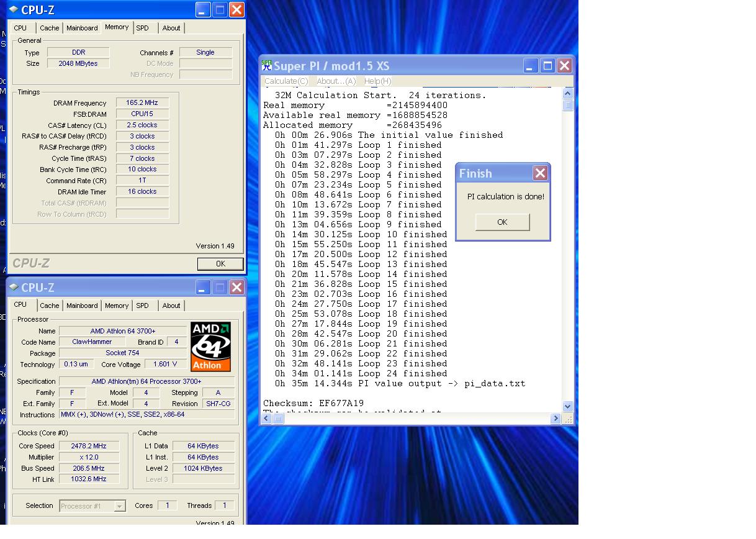Close the upper CPU-Z window

point(236,9)
